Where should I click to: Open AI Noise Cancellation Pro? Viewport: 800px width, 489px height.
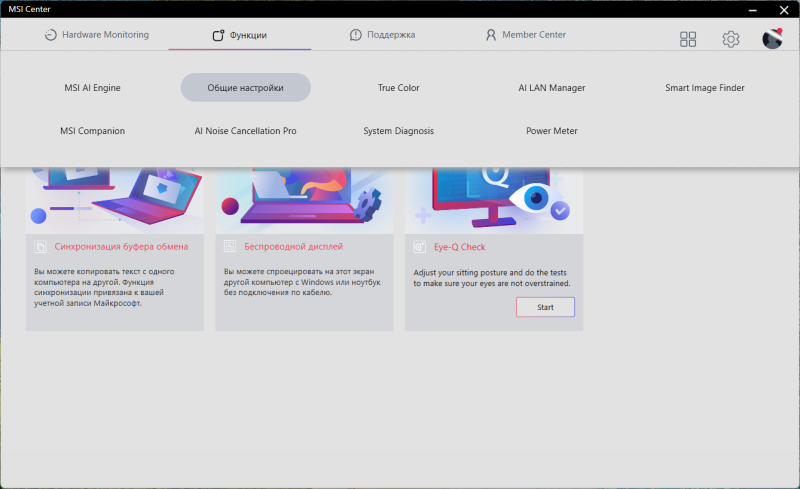(x=245, y=131)
